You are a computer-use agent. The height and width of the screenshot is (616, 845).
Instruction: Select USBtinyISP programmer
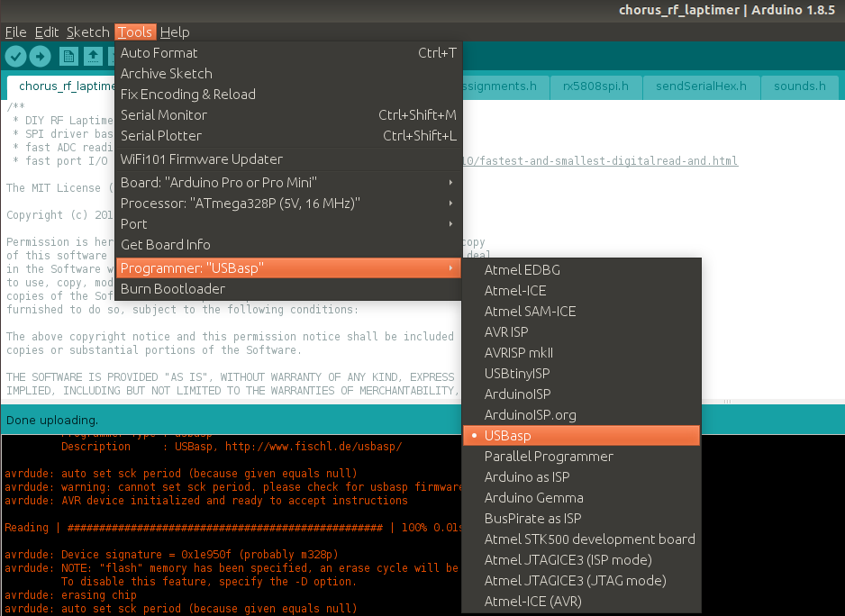pos(581,374)
